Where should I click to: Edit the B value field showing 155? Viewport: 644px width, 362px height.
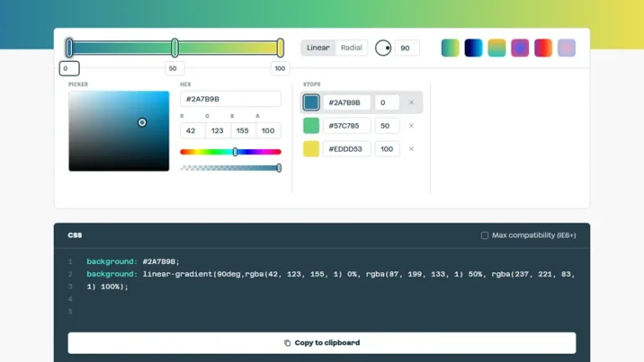click(x=243, y=131)
